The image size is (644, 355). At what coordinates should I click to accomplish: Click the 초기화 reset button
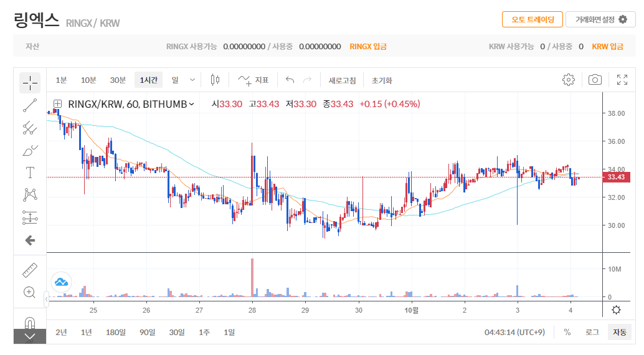(382, 80)
